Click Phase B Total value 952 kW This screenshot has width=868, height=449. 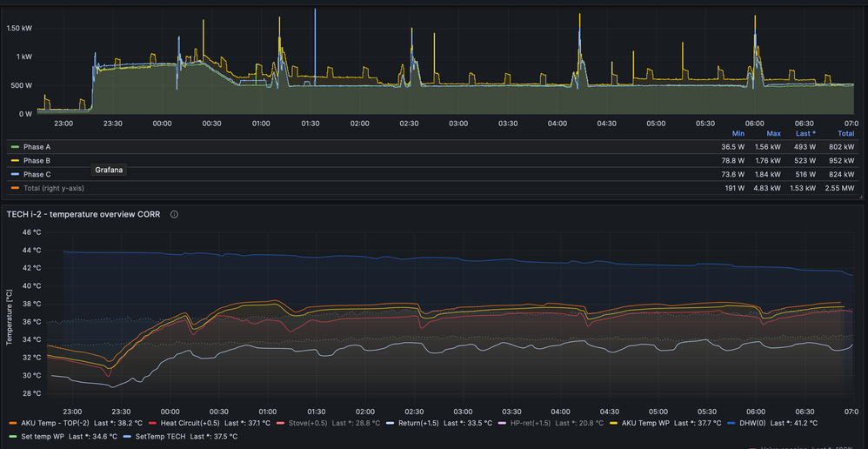coord(843,161)
